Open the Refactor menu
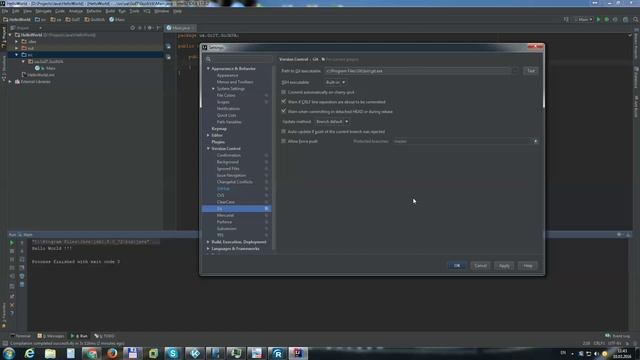Viewport: 640px width, 360px height. 94,11
